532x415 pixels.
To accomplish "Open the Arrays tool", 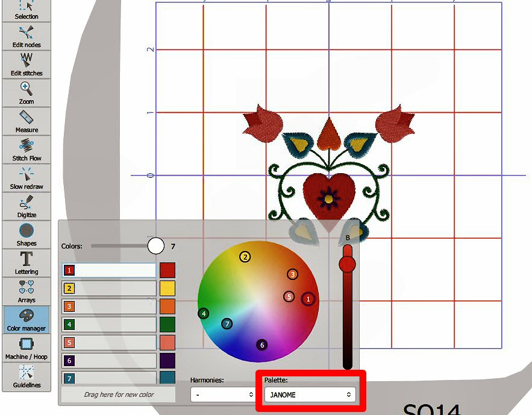I will [27, 292].
